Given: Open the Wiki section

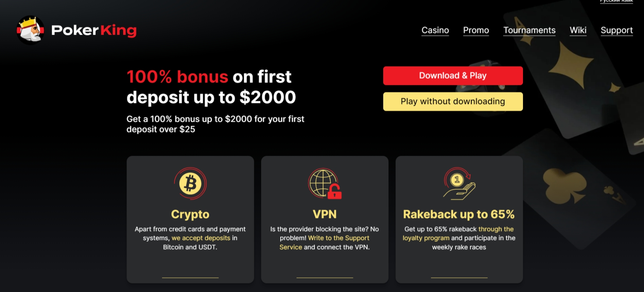Looking at the screenshot, I should [578, 31].
